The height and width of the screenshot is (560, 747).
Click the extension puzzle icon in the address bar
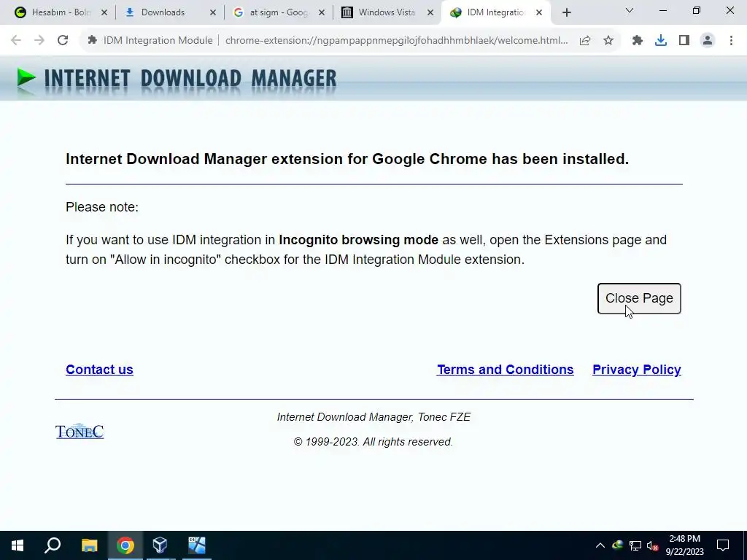(93, 41)
